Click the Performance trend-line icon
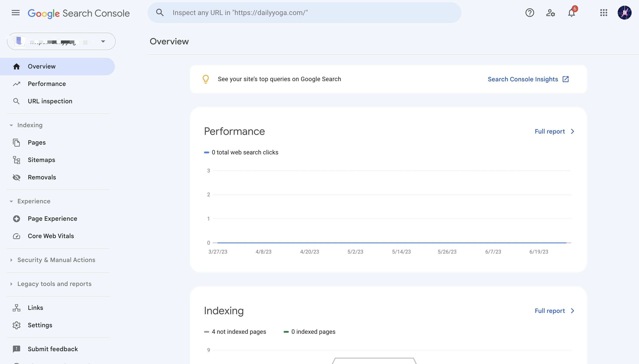639x364 pixels. tap(17, 84)
